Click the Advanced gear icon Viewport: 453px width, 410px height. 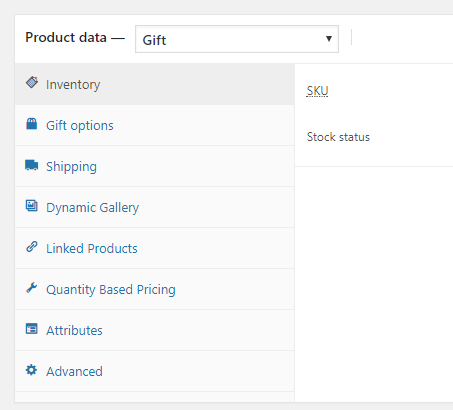click(x=32, y=370)
